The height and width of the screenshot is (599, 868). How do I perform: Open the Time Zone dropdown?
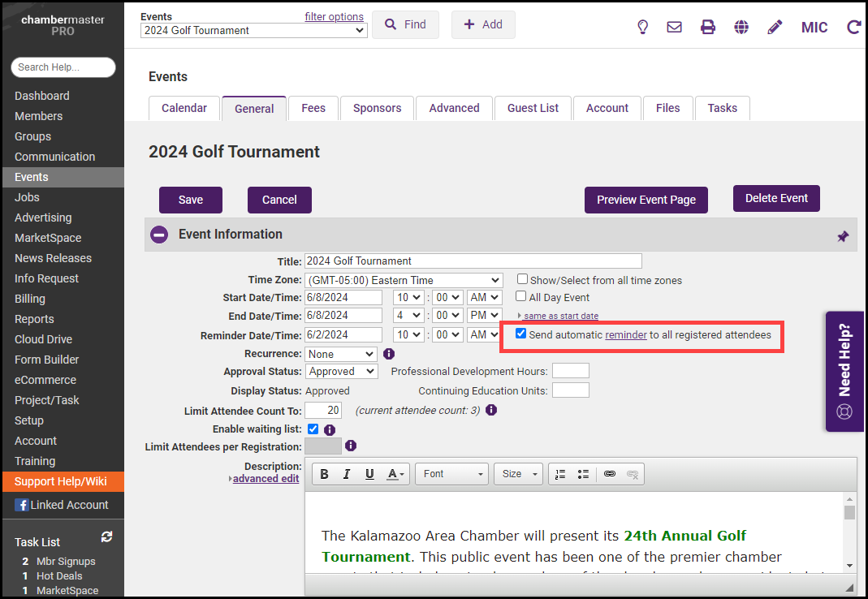tap(404, 280)
